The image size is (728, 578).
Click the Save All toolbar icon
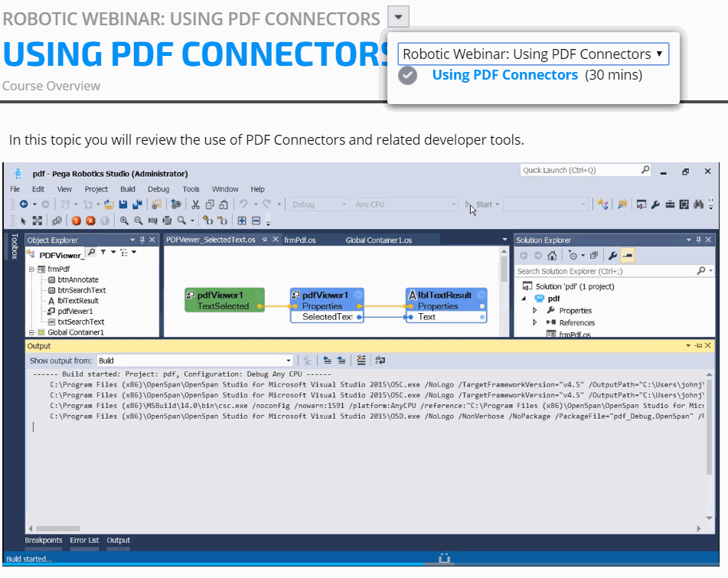click(x=138, y=204)
